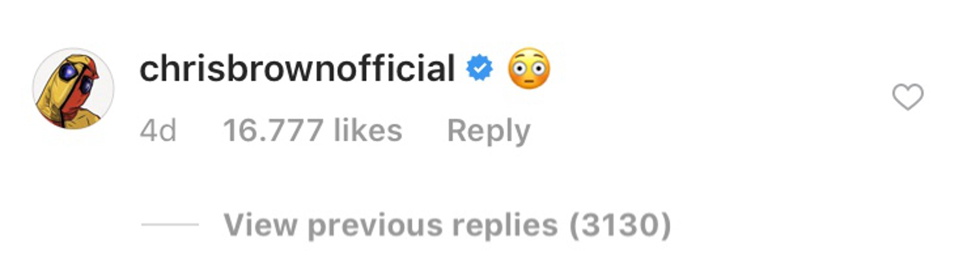
Task: Open the chrisbrownofficial username link
Action: point(297,68)
